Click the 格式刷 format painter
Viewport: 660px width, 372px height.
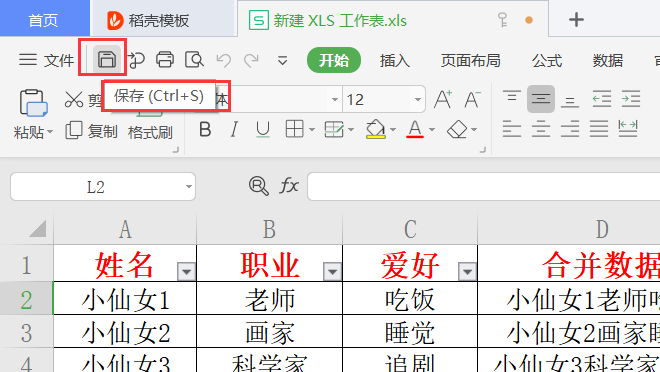[x=150, y=133]
